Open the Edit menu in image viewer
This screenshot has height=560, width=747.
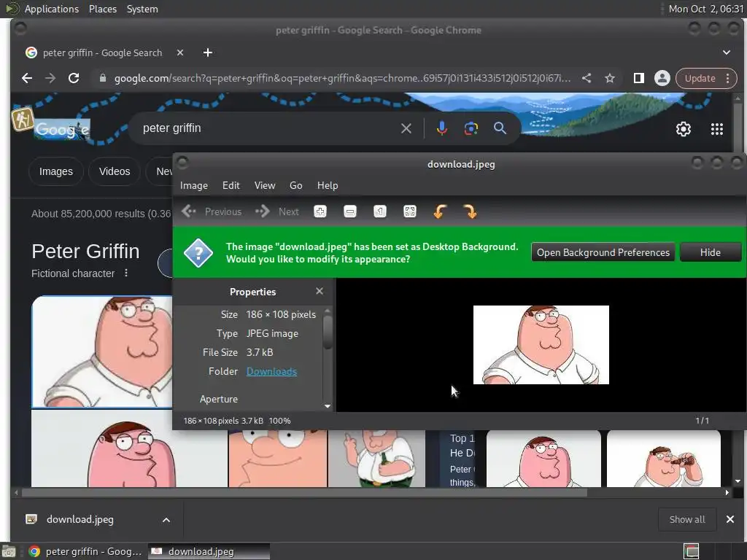click(x=231, y=186)
